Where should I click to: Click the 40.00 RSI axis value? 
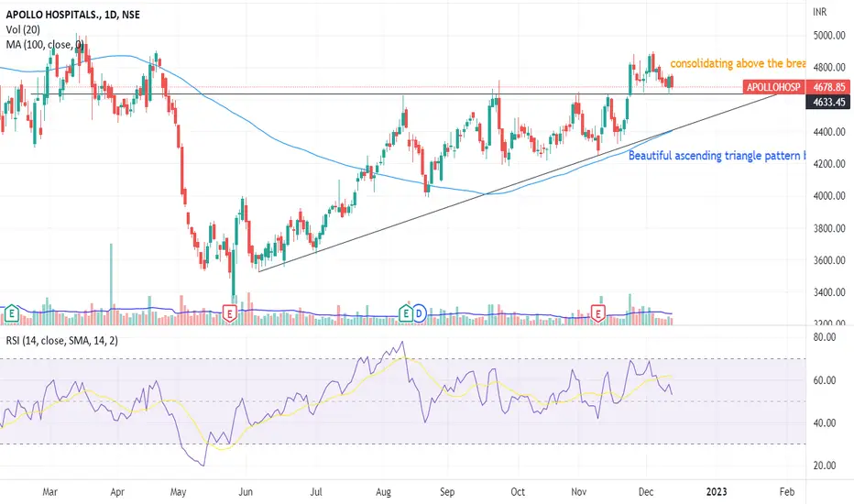pyautogui.click(x=824, y=422)
